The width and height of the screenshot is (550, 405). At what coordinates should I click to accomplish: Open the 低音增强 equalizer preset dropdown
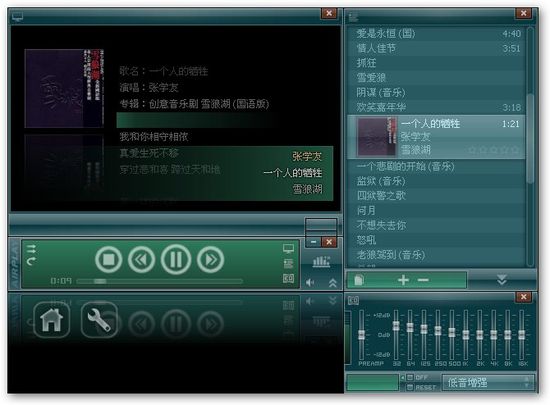[488, 382]
